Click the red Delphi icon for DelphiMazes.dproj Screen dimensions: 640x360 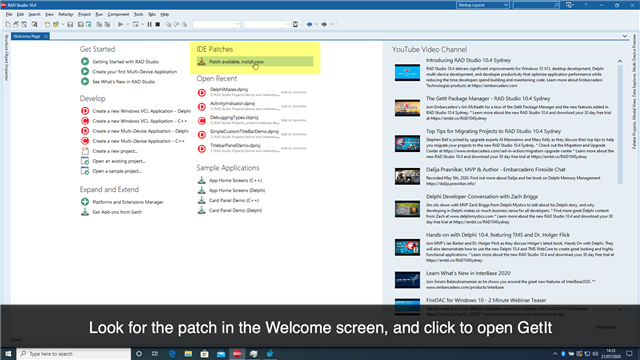tap(202, 93)
